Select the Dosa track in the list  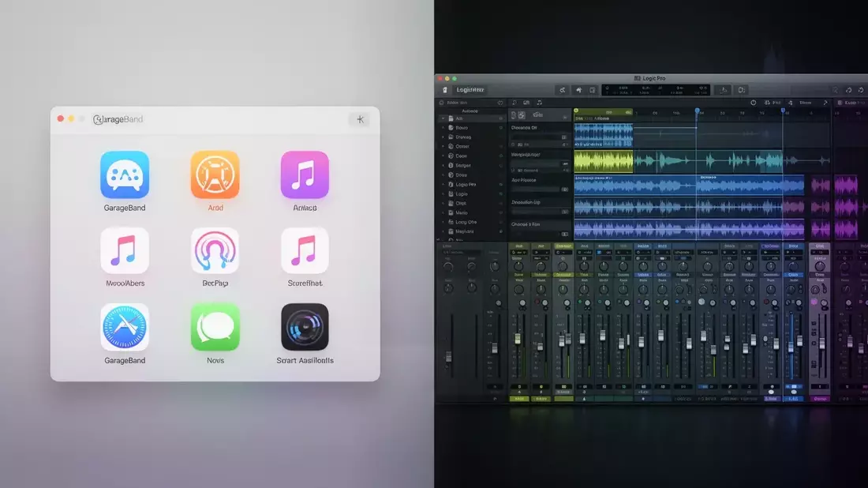click(461, 175)
